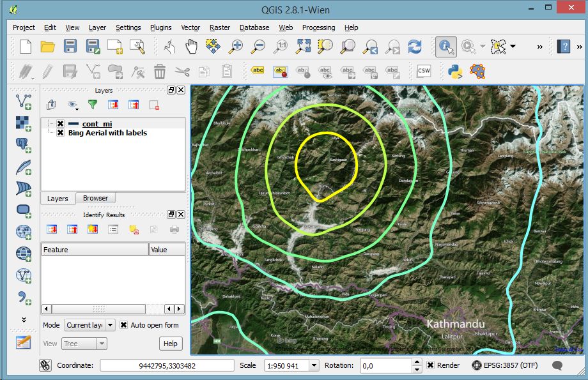Hide the Bing Aerial with labels layer
The height and width of the screenshot is (380, 588).
click(60, 133)
